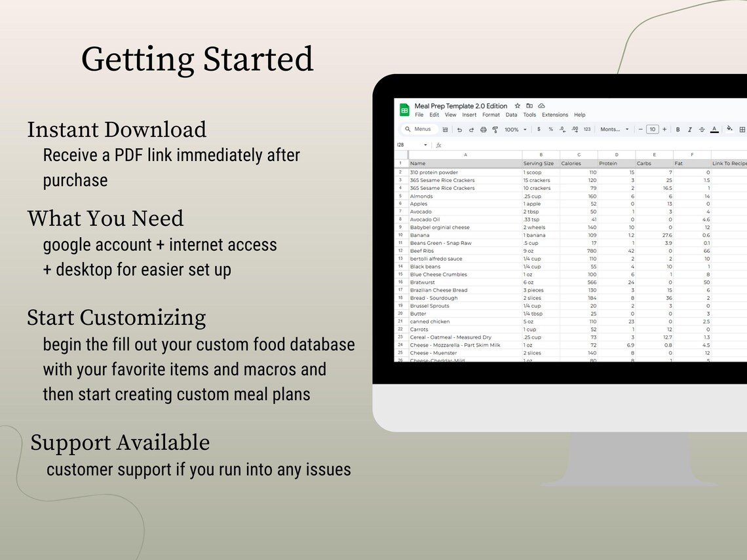The image size is (747, 560).
Task: Apply currency format with the dollar icon
Action: [x=538, y=129]
